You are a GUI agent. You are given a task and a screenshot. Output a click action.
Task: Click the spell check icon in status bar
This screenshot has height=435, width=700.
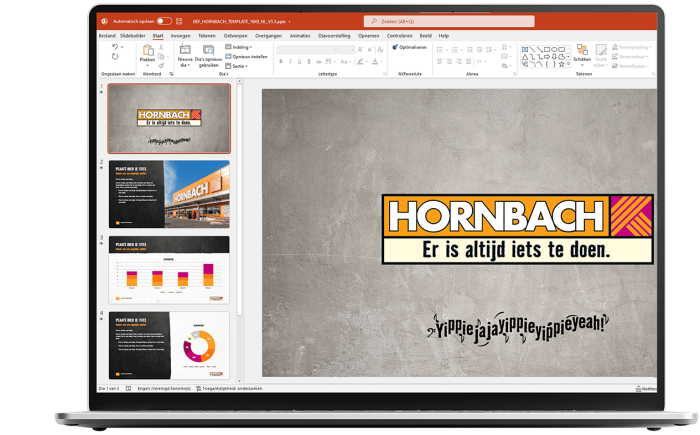point(129,389)
